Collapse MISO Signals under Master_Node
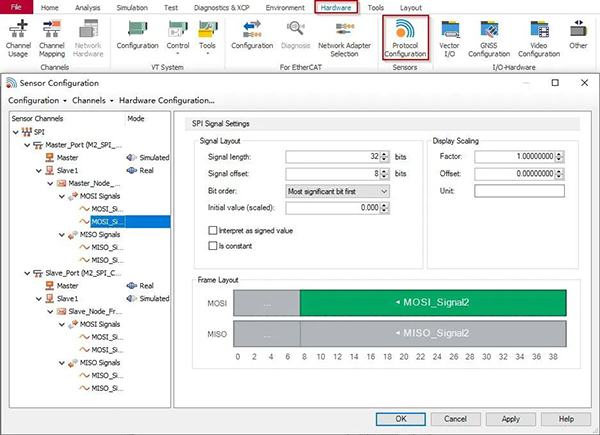 pyautogui.click(x=62, y=235)
